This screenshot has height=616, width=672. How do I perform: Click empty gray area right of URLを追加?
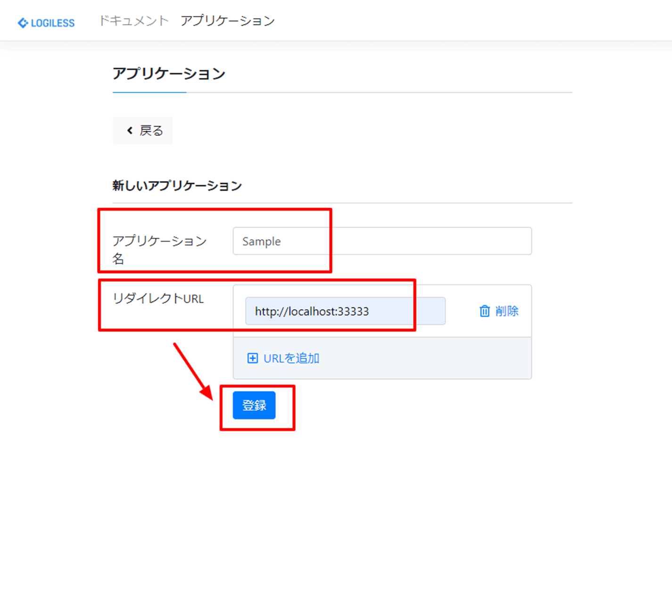click(424, 358)
